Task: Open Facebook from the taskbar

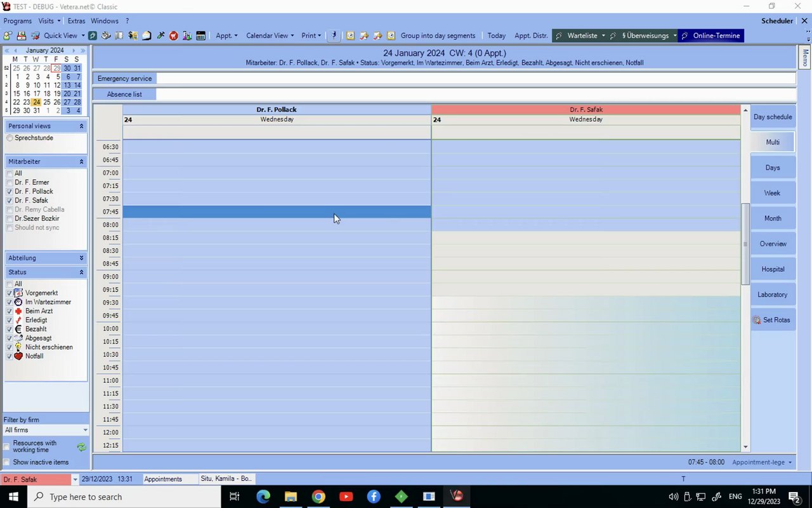Action: [374, 497]
